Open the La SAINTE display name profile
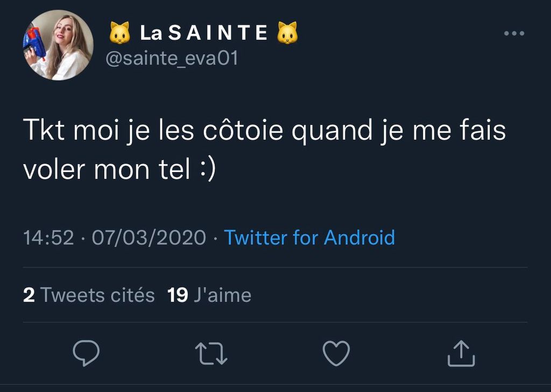Screen dimensions: 551x392 coord(204,33)
